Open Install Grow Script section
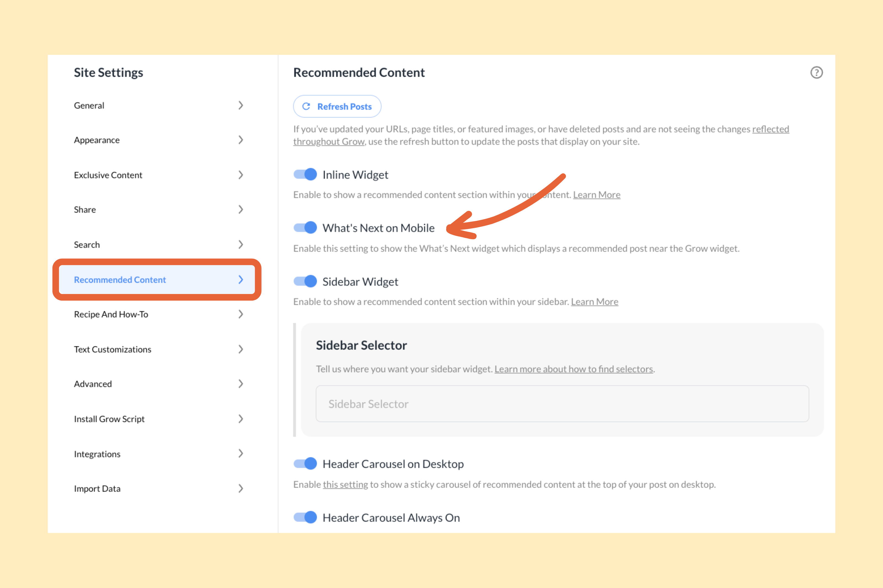The width and height of the screenshot is (883, 588). point(109,419)
